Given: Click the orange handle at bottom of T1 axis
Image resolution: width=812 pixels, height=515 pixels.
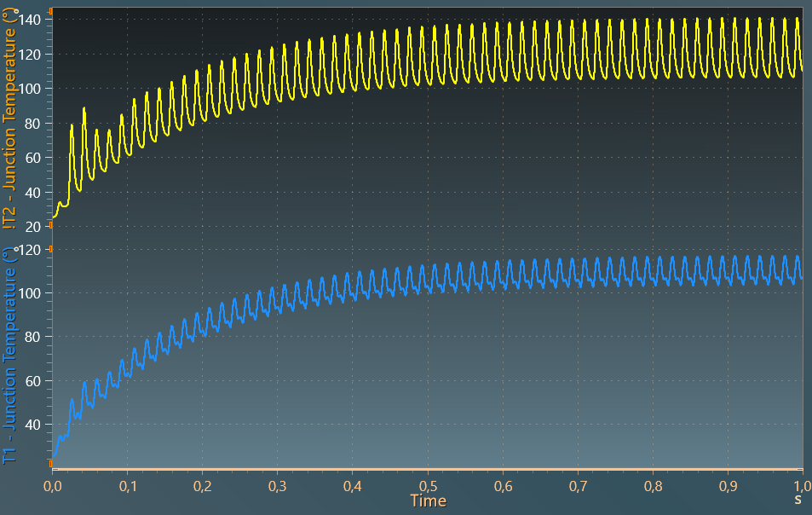Looking at the screenshot, I should tap(52, 463).
